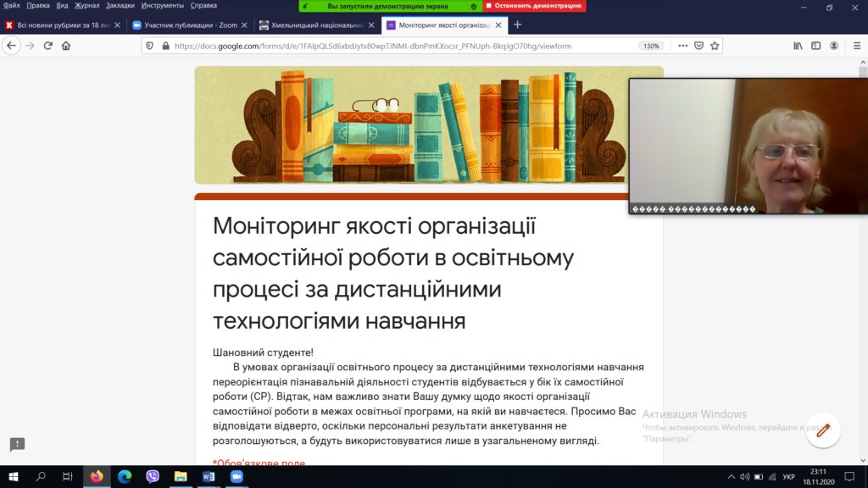The height and width of the screenshot is (488, 868).
Task: Click the browser Back arrow button
Action: [11, 46]
